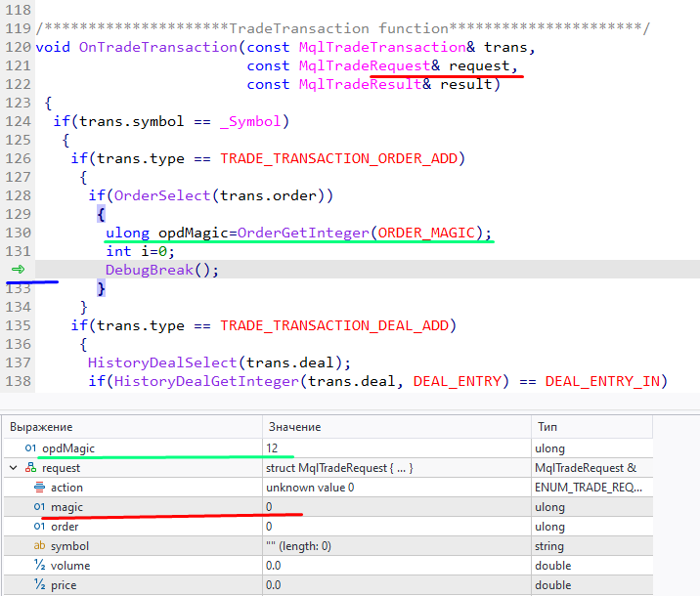The height and width of the screenshot is (596, 700).
Task: Click the 'string' type cell
Action: 549,546
